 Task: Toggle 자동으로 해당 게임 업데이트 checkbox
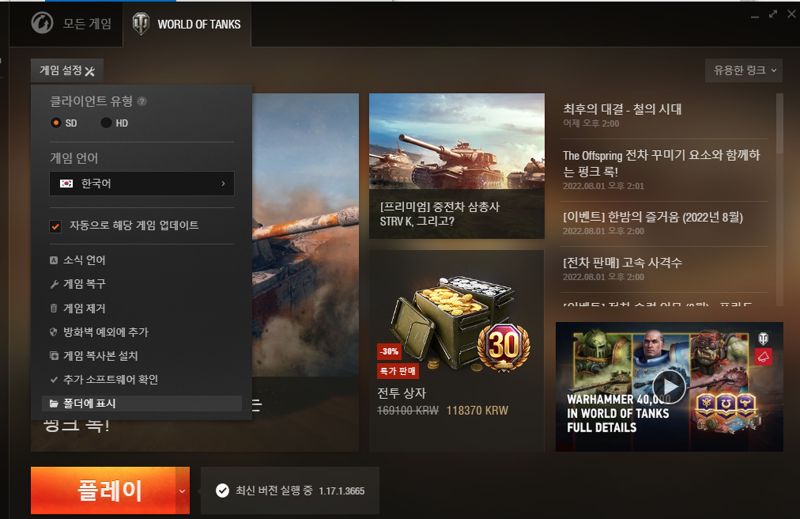tap(56, 226)
